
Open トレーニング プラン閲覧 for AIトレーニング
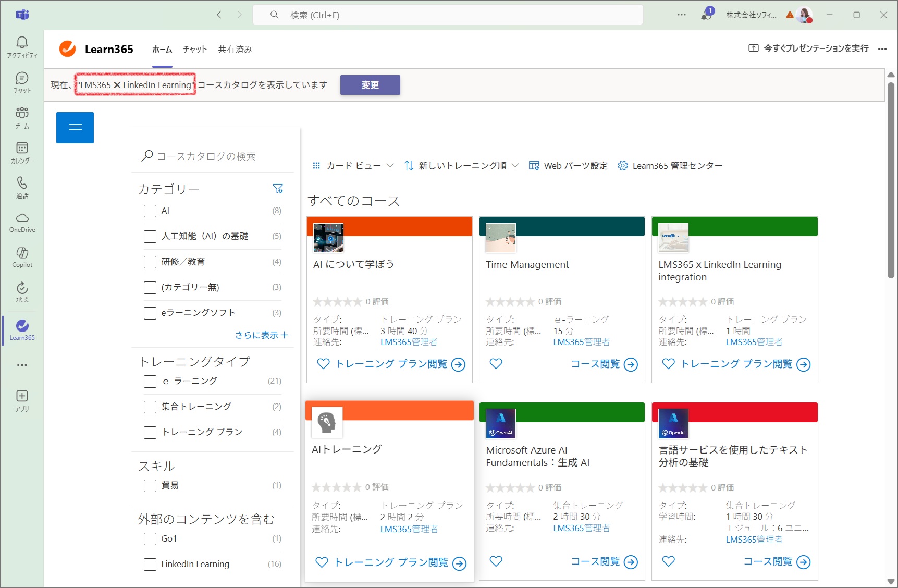tap(400, 562)
